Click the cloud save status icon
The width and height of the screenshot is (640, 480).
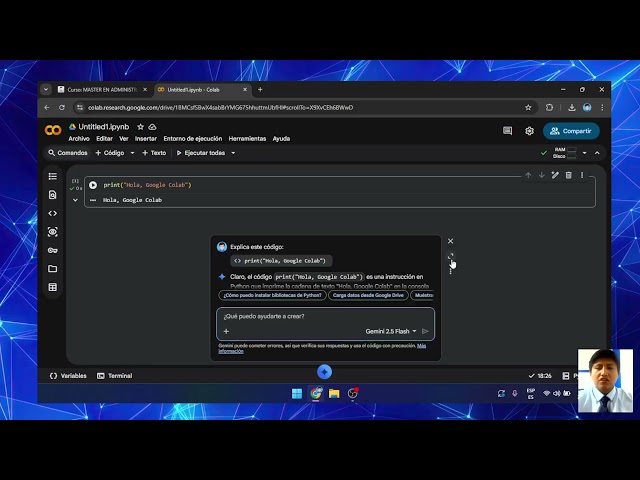click(152, 127)
